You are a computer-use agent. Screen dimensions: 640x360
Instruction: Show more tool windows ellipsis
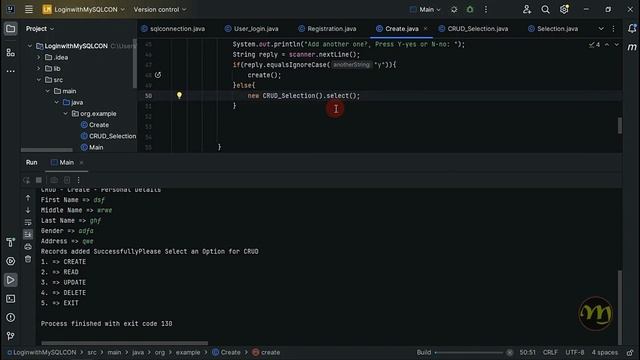pos(11,71)
